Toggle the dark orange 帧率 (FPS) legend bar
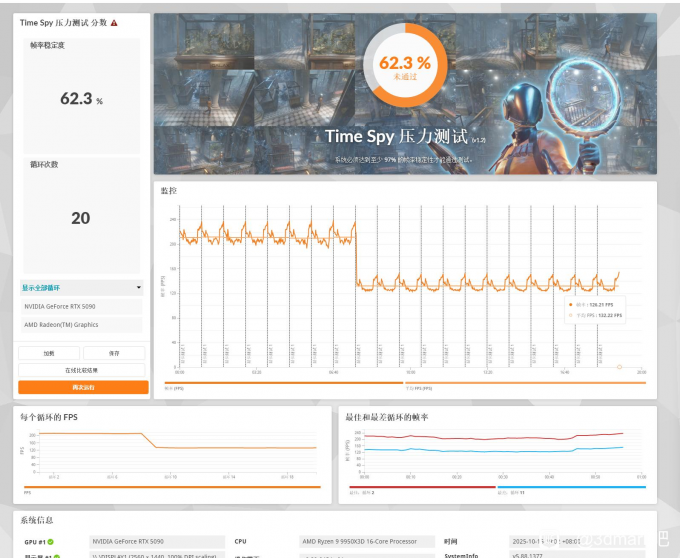 [x=284, y=383]
